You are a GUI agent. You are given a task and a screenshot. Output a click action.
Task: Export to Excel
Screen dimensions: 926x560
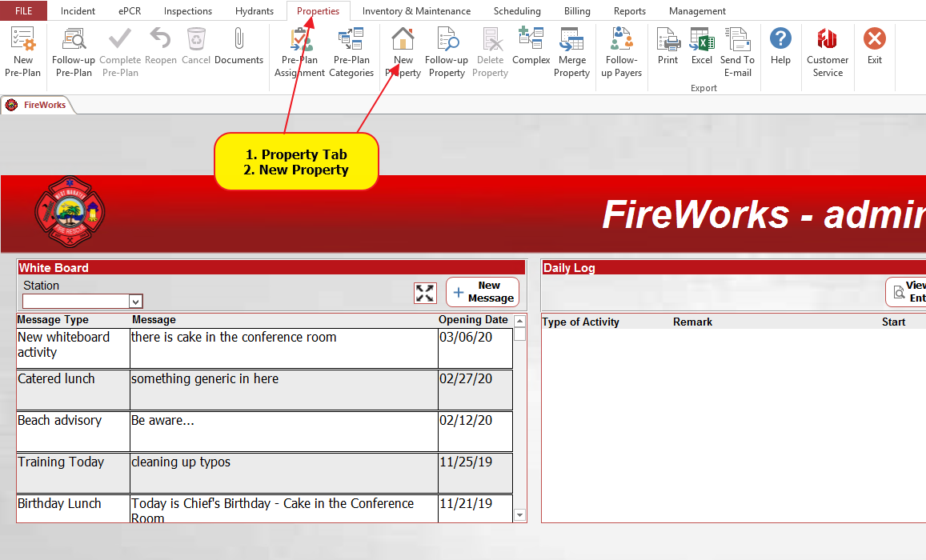coord(702,46)
